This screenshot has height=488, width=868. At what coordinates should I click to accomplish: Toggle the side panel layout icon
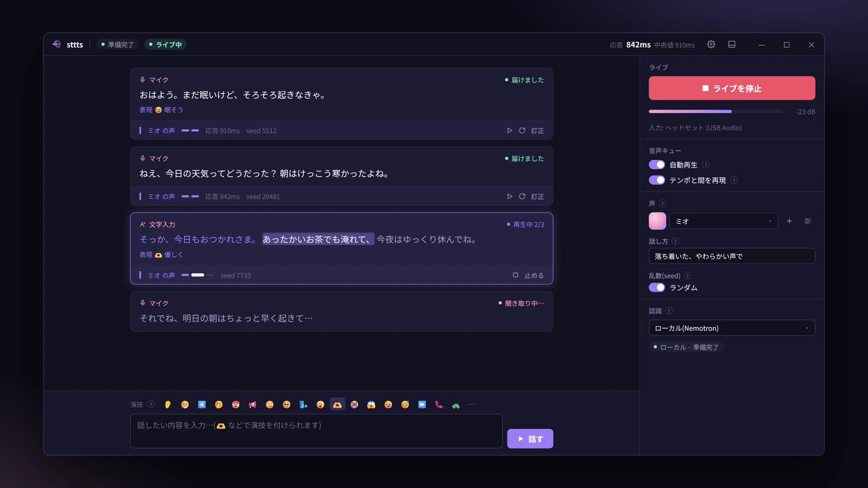click(732, 44)
